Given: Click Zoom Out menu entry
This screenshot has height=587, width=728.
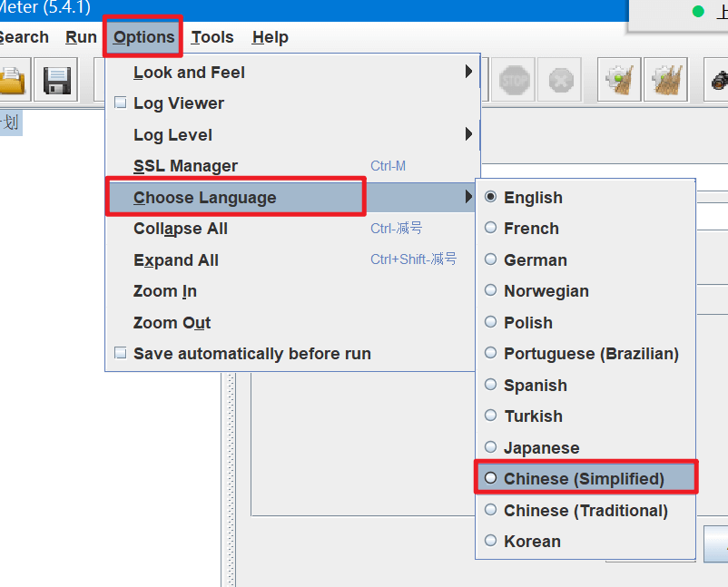Looking at the screenshot, I should coord(290,322).
